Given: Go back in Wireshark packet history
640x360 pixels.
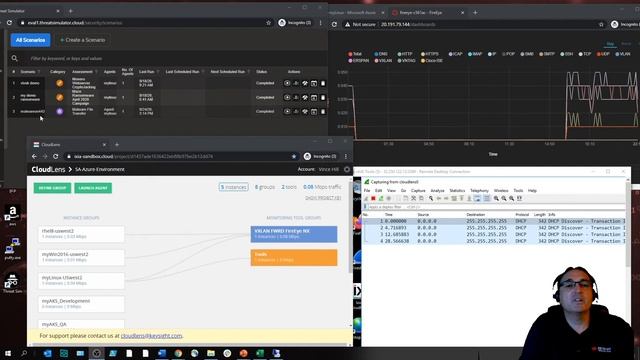Looking at the screenshot, I should [439, 198].
